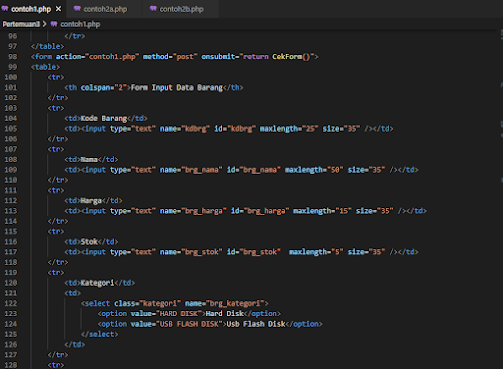Click the "Nama" cell text on line 108
The image size is (503, 369).
(89, 160)
